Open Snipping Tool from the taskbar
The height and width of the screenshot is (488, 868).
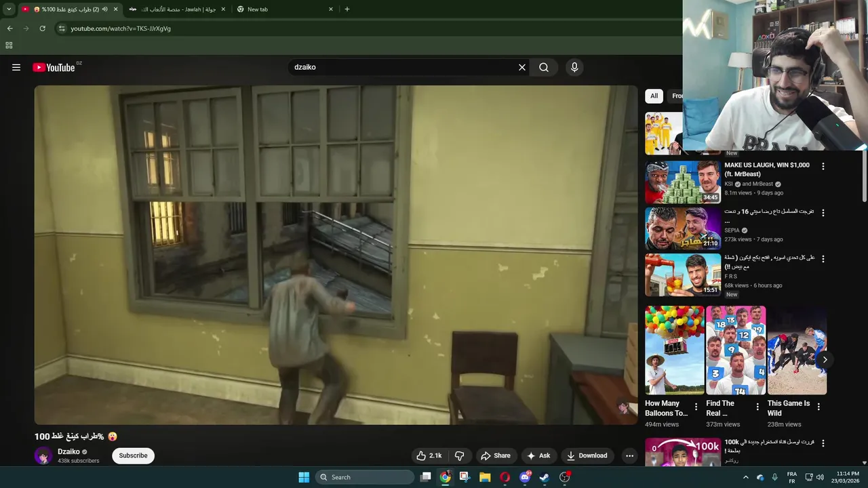click(x=465, y=477)
